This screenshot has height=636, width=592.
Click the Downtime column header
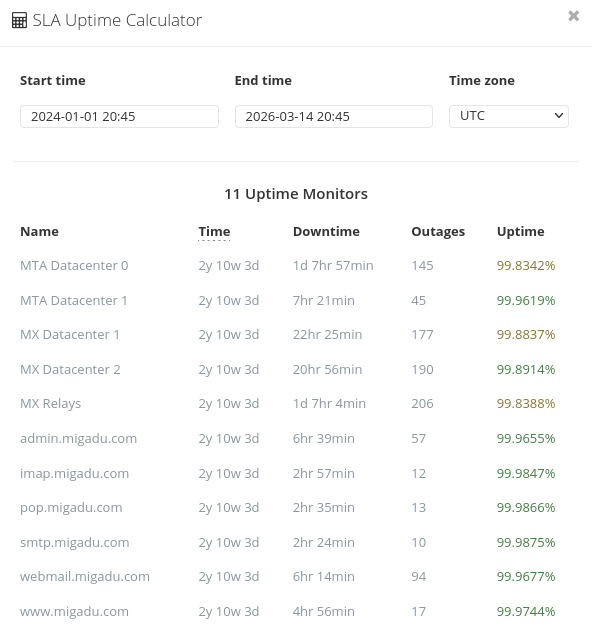tap(326, 232)
